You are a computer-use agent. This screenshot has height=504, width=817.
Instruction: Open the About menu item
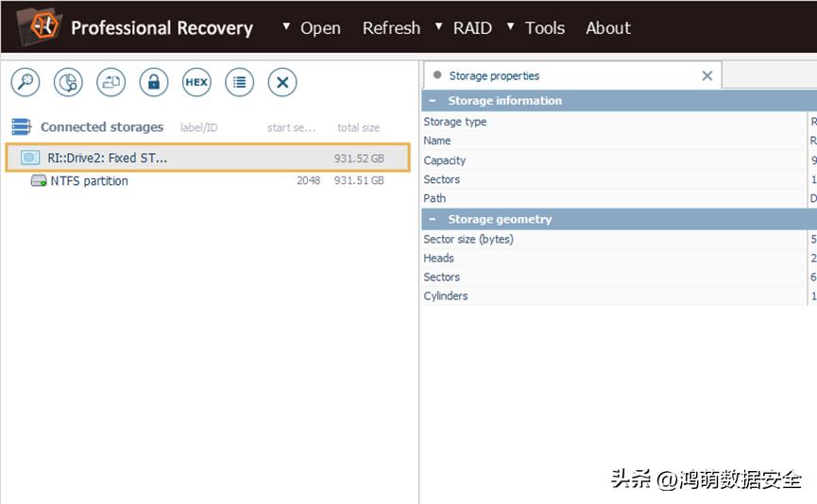click(x=608, y=27)
